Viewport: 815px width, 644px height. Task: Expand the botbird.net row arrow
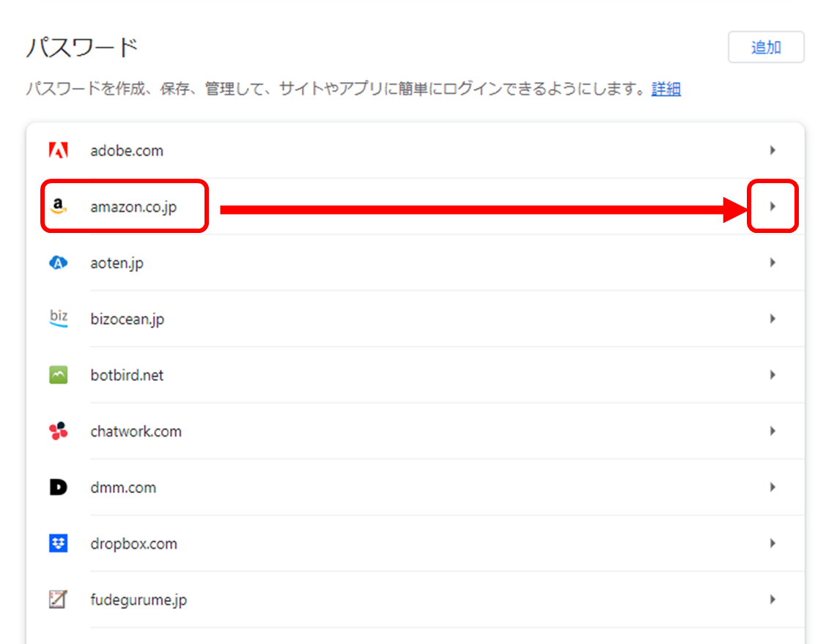[x=772, y=375]
